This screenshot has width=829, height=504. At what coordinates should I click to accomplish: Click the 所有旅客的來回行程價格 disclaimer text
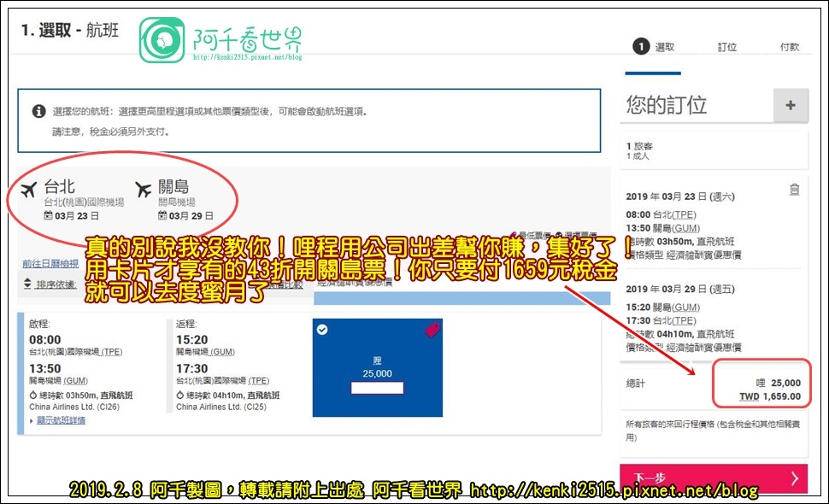coord(713,431)
